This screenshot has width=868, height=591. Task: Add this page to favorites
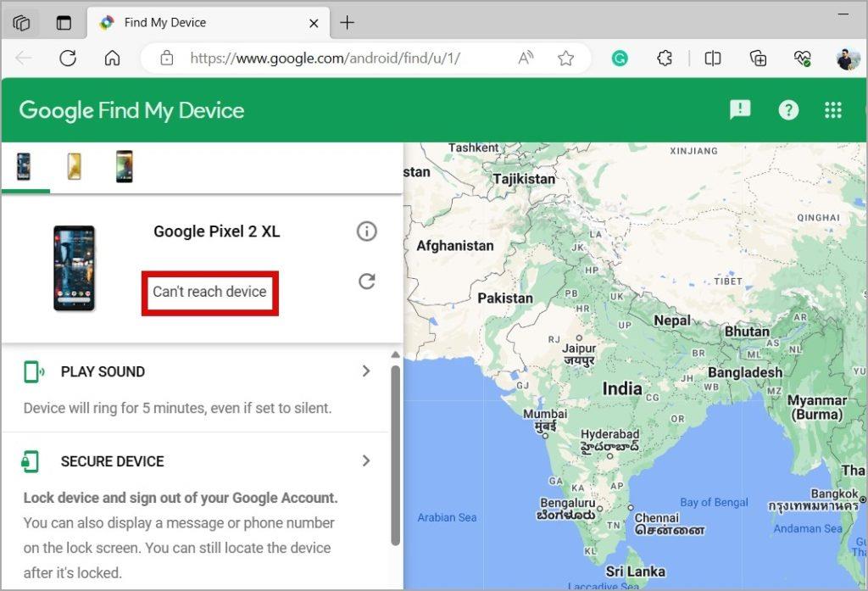click(565, 58)
